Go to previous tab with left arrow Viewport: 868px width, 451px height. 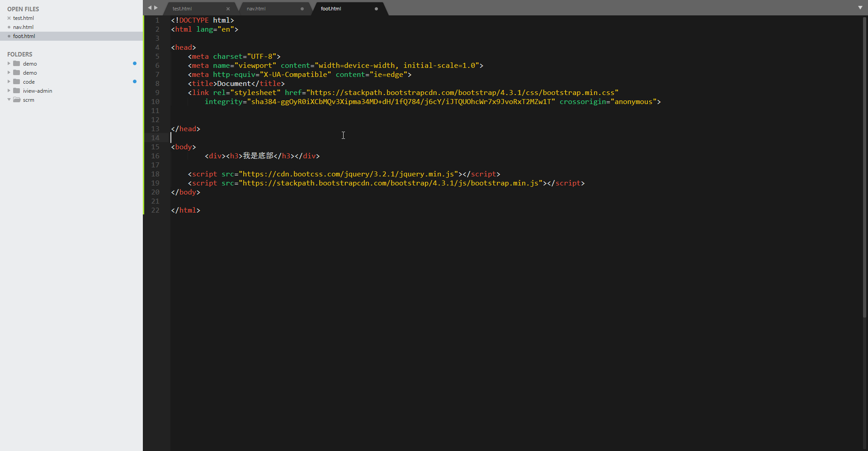150,8
